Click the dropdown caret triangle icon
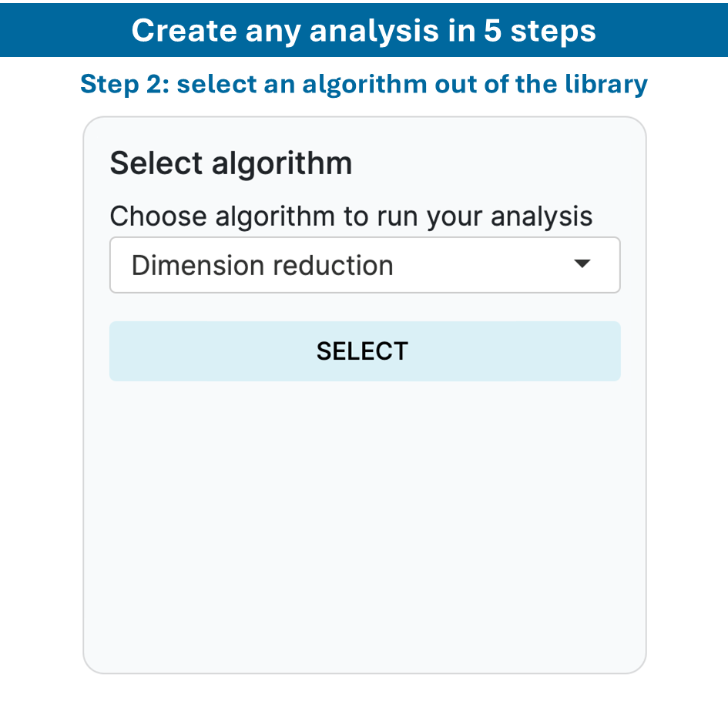This screenshot has height=728, width=728. [x=582, y=264]
